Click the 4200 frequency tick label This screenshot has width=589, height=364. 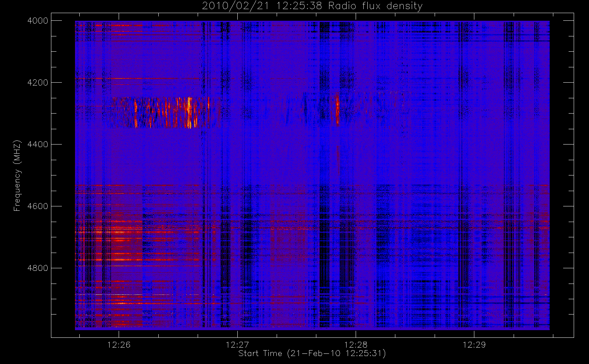(38, 83)
